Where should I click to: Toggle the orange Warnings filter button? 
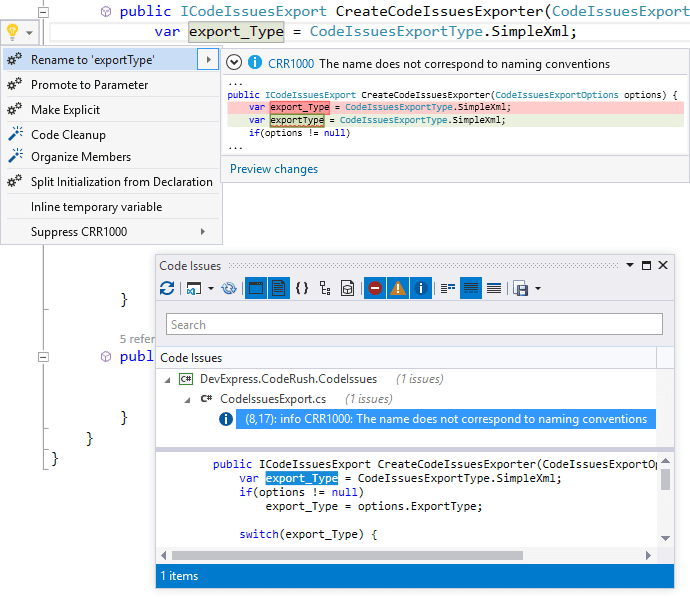[397, 289]
